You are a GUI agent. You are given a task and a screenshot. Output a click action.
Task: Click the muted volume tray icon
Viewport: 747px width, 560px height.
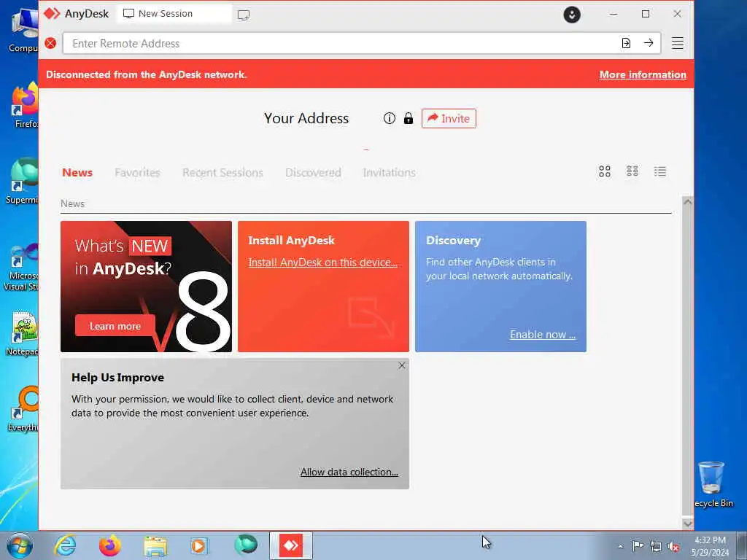click(673, 547)
